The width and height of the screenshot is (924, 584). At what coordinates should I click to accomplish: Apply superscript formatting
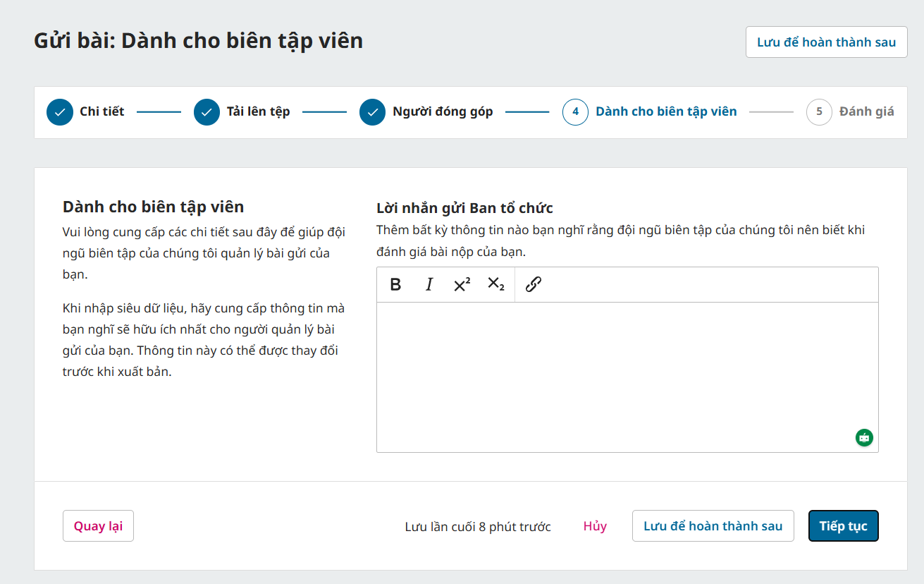coord(462,284)
